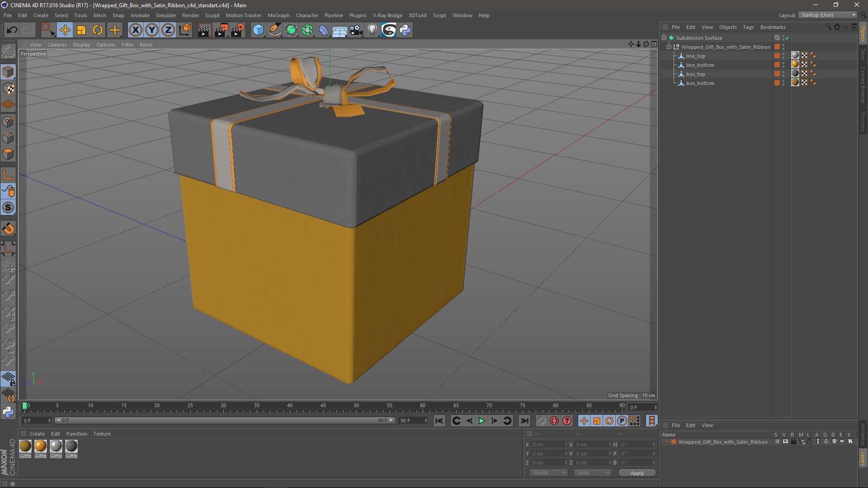
Task: Open the V-Ray Bridge menu
Action: [x=387, y=15]
